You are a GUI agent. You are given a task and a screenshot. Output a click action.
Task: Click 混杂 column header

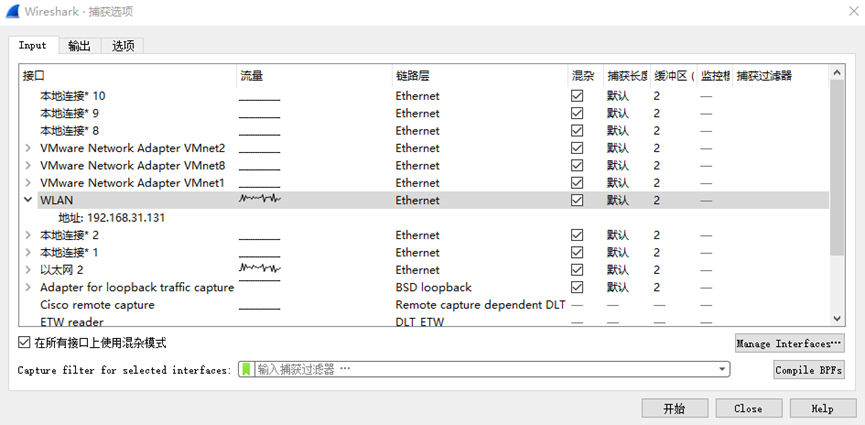pyautogui.click(x=586, y=76)
